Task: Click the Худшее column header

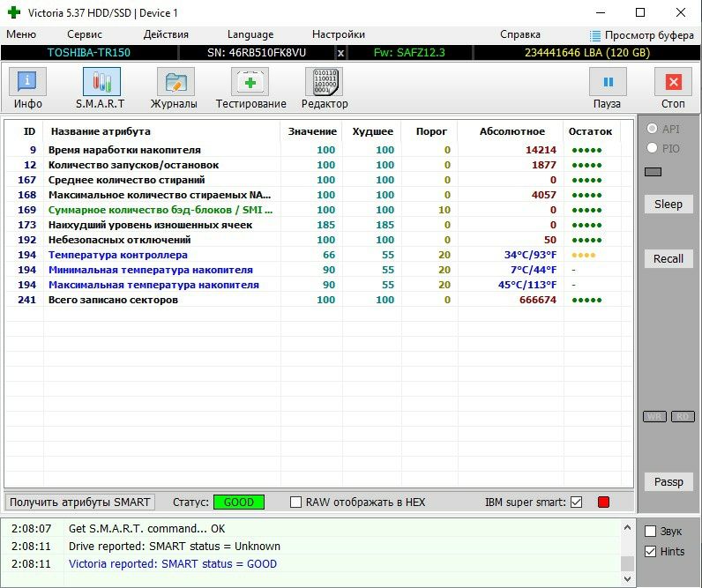Action: 372,131
